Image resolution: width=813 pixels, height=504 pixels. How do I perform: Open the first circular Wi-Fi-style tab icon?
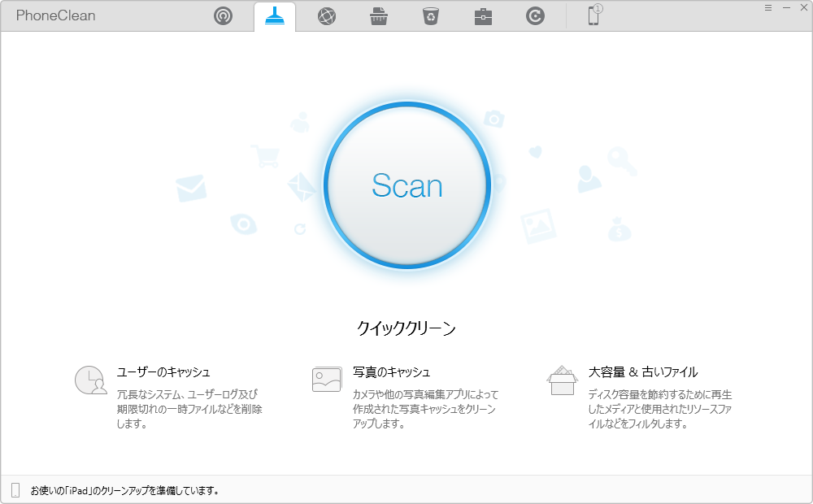click(223, 16)
